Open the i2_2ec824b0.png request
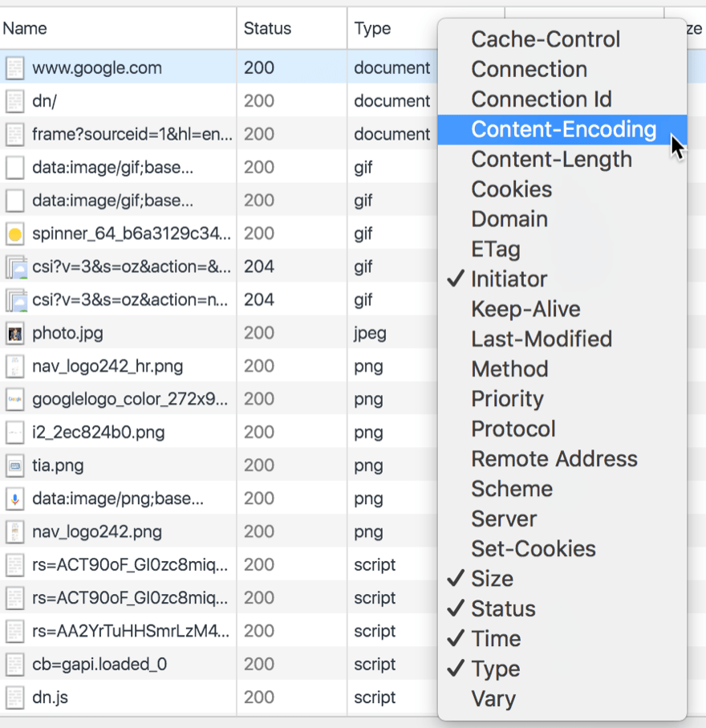The width and height of the screenshot is (706, 728). (x=98, y=433)
